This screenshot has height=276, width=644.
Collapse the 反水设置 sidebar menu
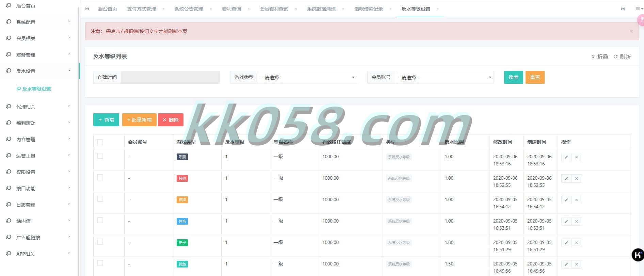[x=39, y=71]
